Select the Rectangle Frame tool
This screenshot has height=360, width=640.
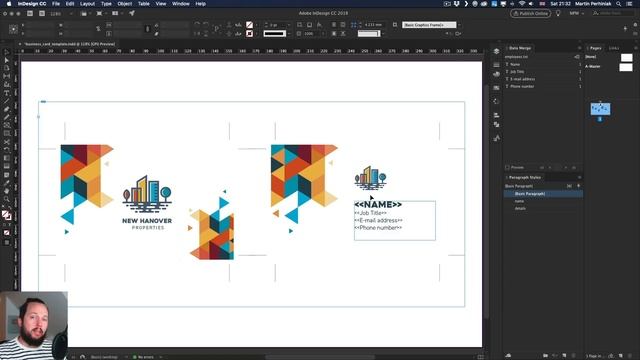[7, 126]
